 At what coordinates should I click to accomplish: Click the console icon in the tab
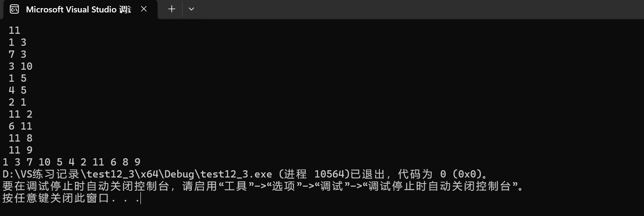[14, 9]
